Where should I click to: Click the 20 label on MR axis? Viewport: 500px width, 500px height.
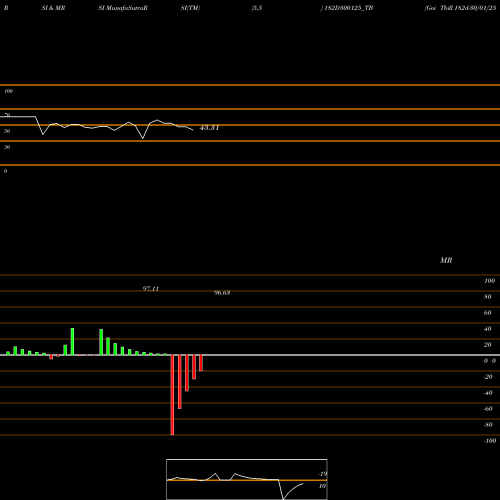coord(488,345)
